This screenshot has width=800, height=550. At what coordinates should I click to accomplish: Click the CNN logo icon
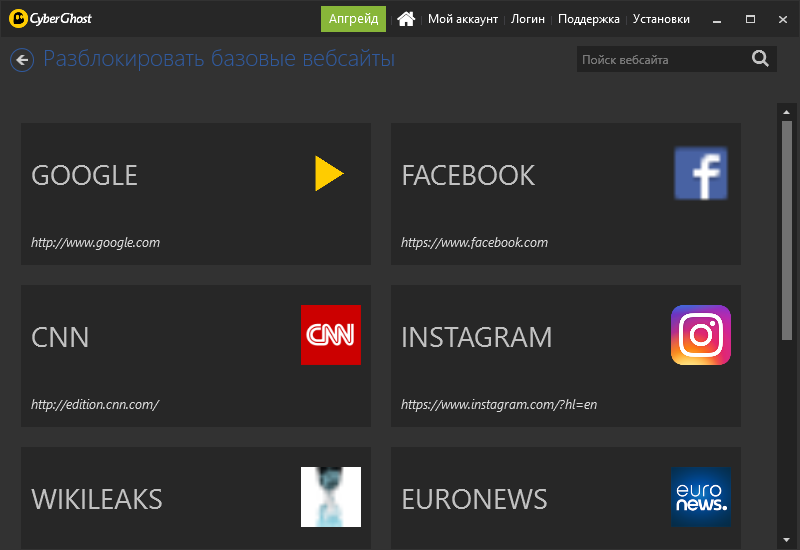(331, 335)
